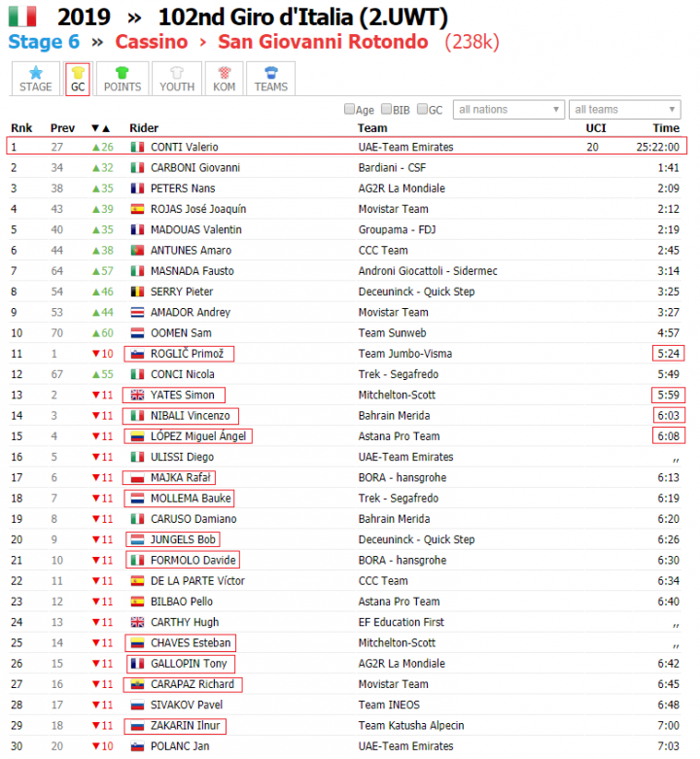Open rider FORMOLO Davide's profile
Viewport: 700px width, 759px height.
[193, 560]
